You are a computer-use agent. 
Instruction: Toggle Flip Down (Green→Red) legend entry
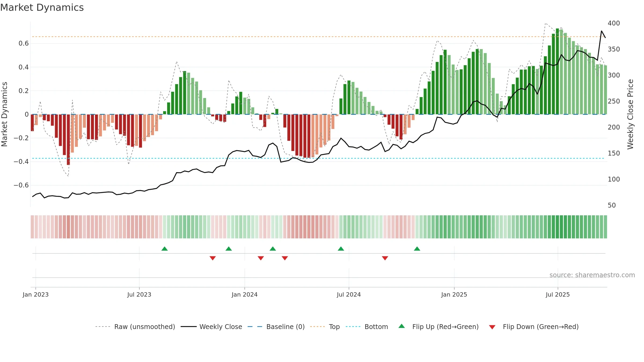tap(533, 327)
